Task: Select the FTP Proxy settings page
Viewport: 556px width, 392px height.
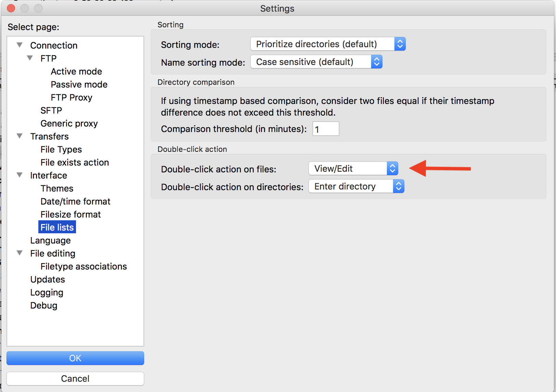Action: pos(71,97)
